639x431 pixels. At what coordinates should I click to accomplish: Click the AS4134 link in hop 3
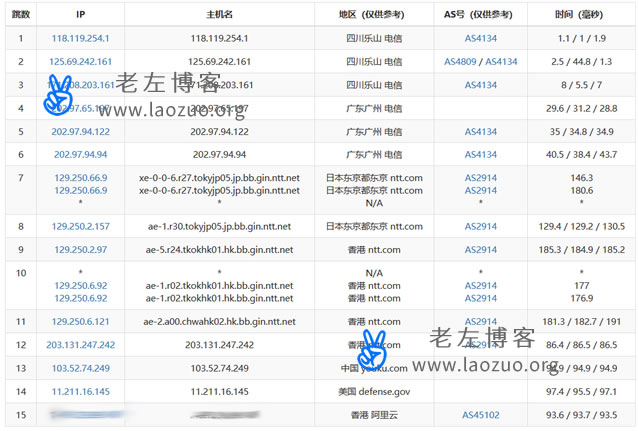click(480, 85)
